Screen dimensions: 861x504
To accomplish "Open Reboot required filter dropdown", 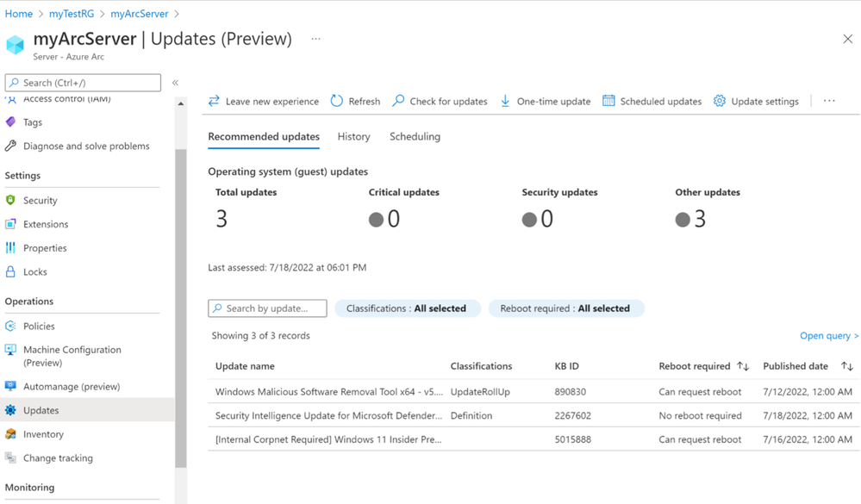I will point(565,308).
